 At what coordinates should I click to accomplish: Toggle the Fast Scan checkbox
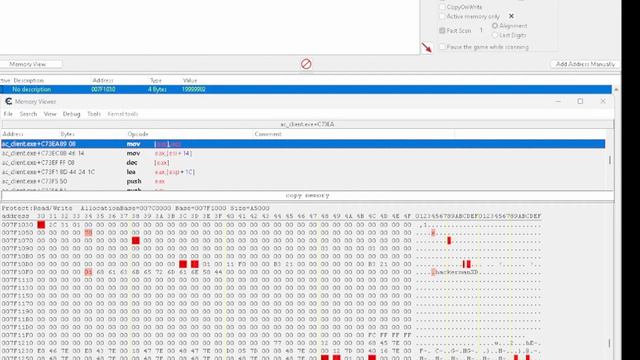(442, 31)
